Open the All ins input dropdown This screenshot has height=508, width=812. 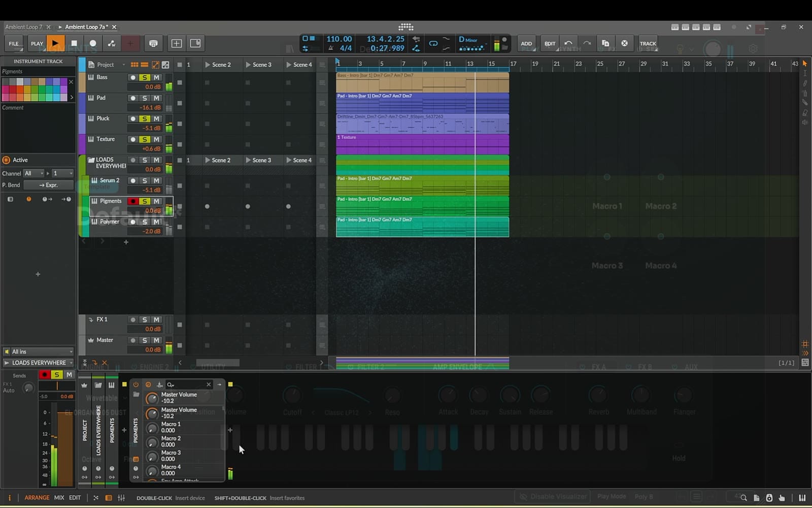[39, 352]
